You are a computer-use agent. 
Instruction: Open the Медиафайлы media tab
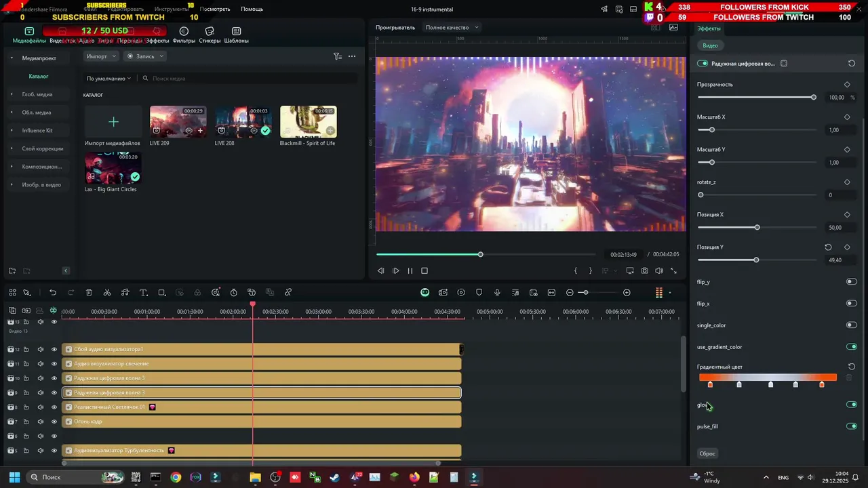pos(29,35)
